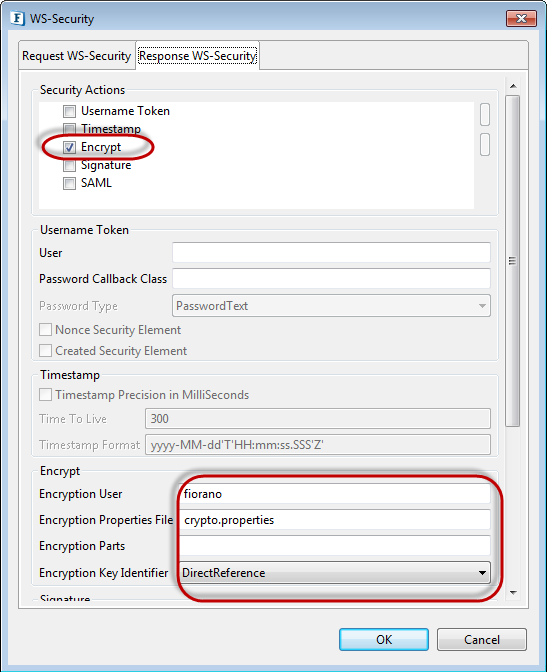Enable the SAML security action
Image resolution: width=547 pixels, height=672 pixels.
[69, 183]
